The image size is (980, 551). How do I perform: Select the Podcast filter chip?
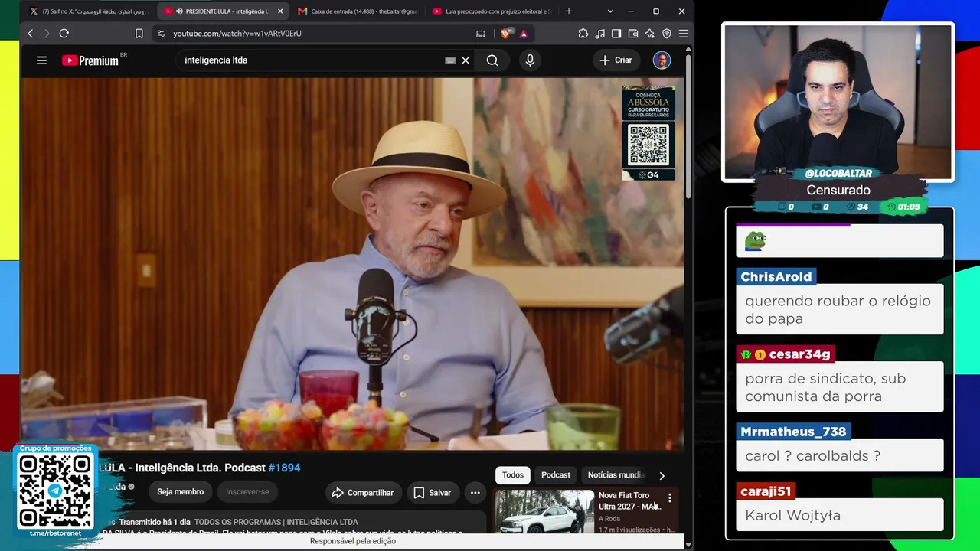(556, 475)
